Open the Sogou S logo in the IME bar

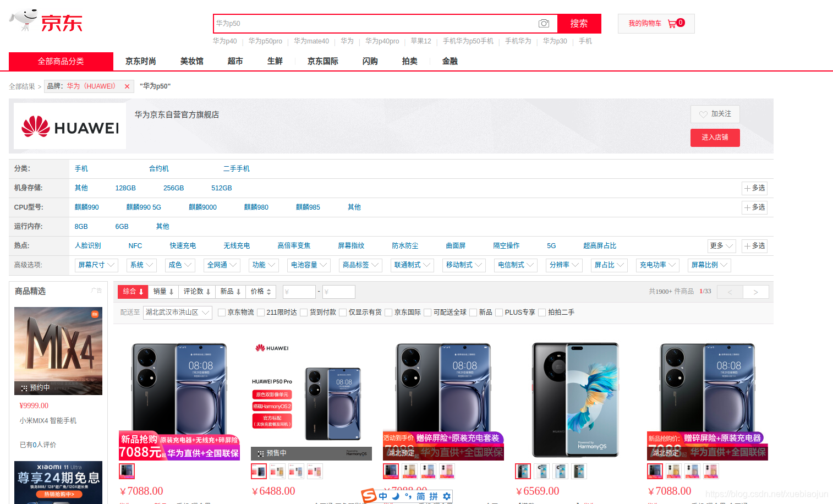[x=369, y=496]
